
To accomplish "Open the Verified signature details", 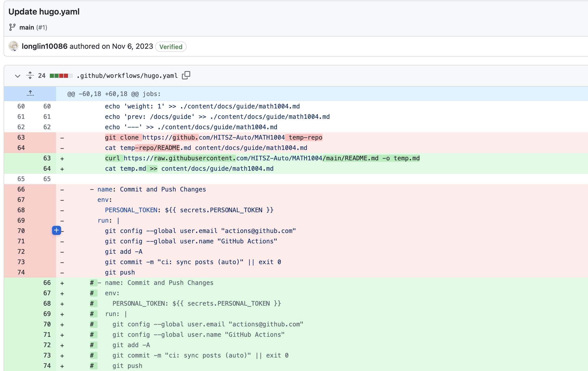I will [x=170, y=47].
